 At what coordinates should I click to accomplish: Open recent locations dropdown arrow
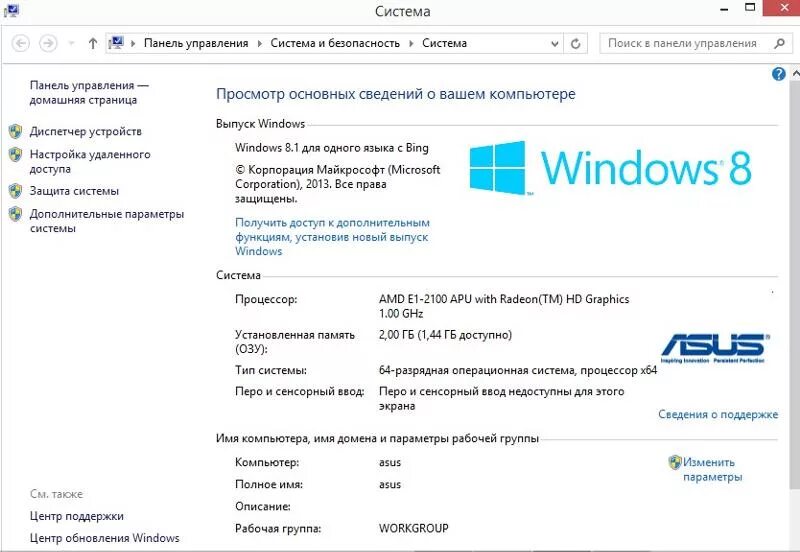coord(71,44)
